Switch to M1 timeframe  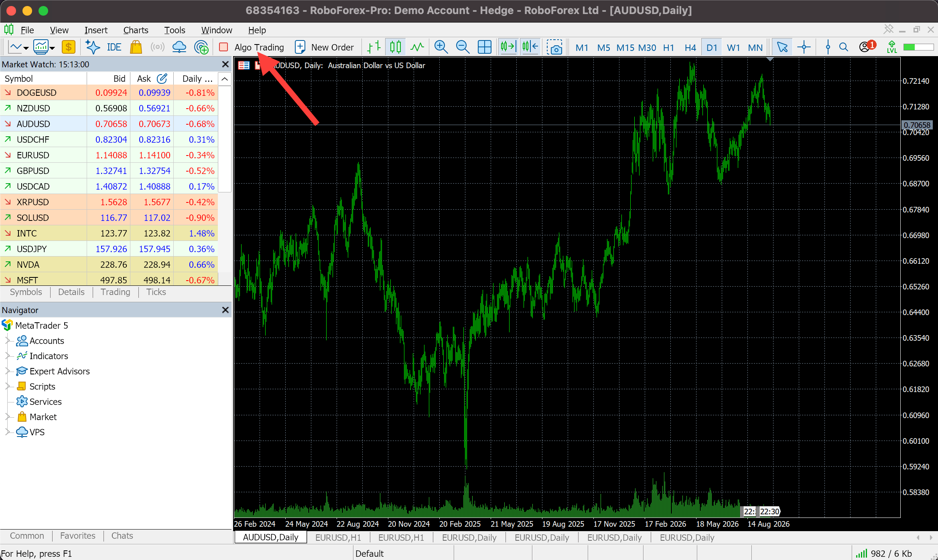click(x=581, y=48)
